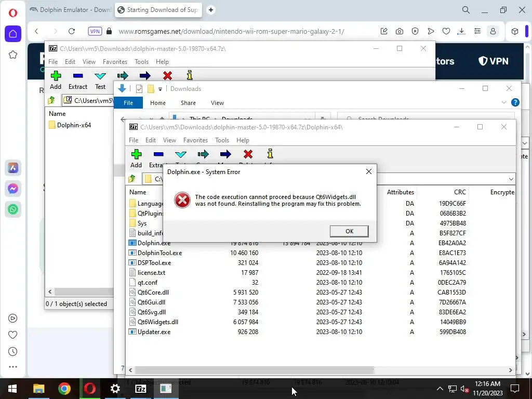Image resolution: width=532 pixels, height=399 pixels.
Task: Select the Qt6Core.dll file
Action: [153, 292]
